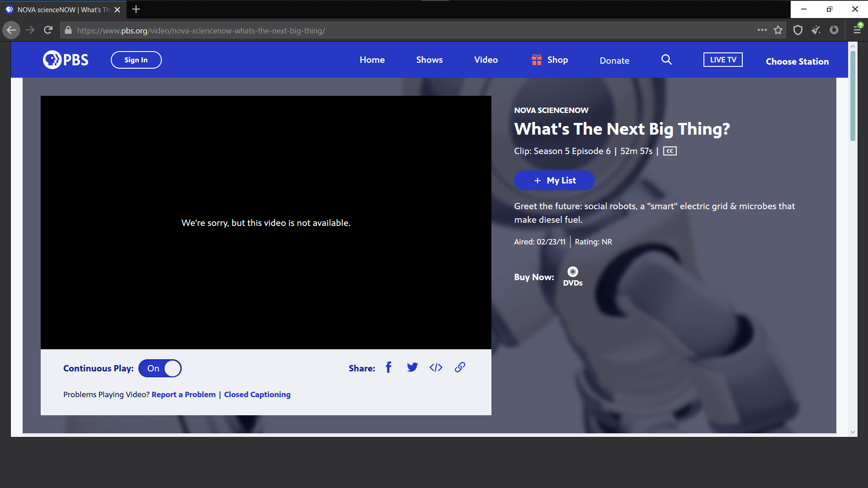Share video on Facebook

click(388, 367)
